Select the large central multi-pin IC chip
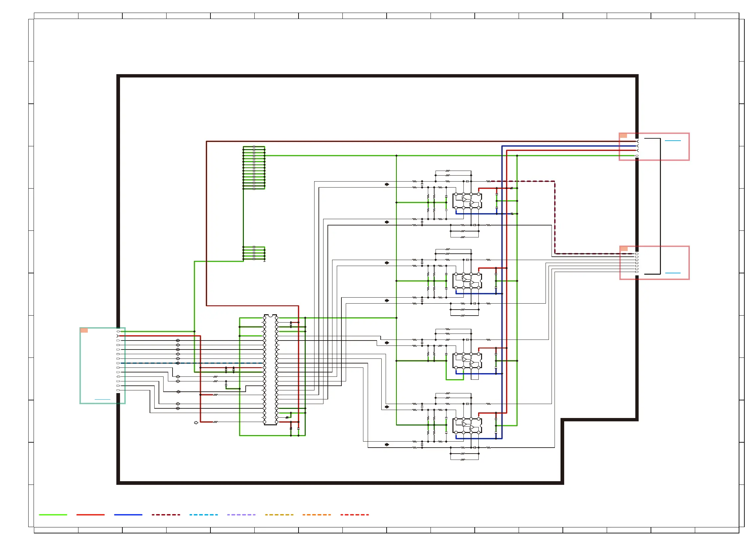754x560 pixels. 270,370
